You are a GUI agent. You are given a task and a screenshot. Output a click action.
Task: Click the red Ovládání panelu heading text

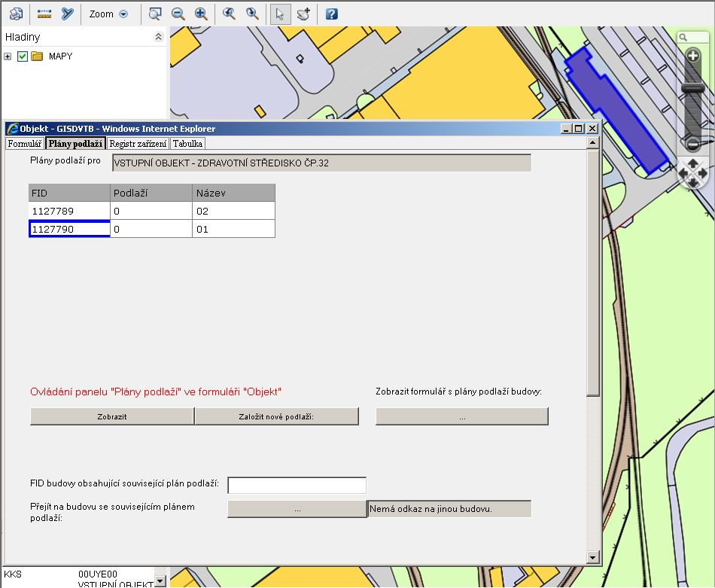point(156,391)
